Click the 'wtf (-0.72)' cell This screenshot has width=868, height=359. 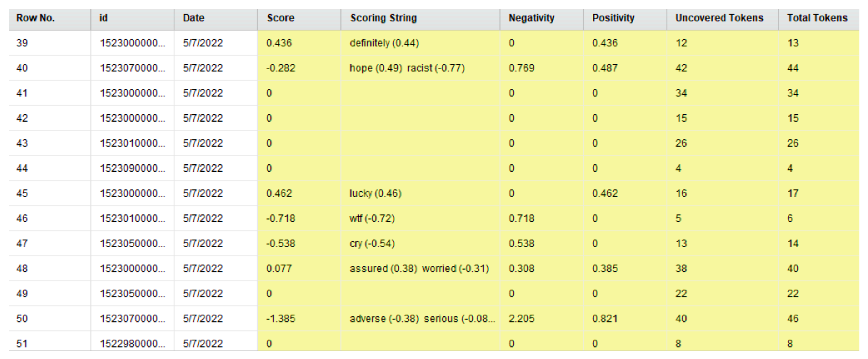(x=372, y=218)
